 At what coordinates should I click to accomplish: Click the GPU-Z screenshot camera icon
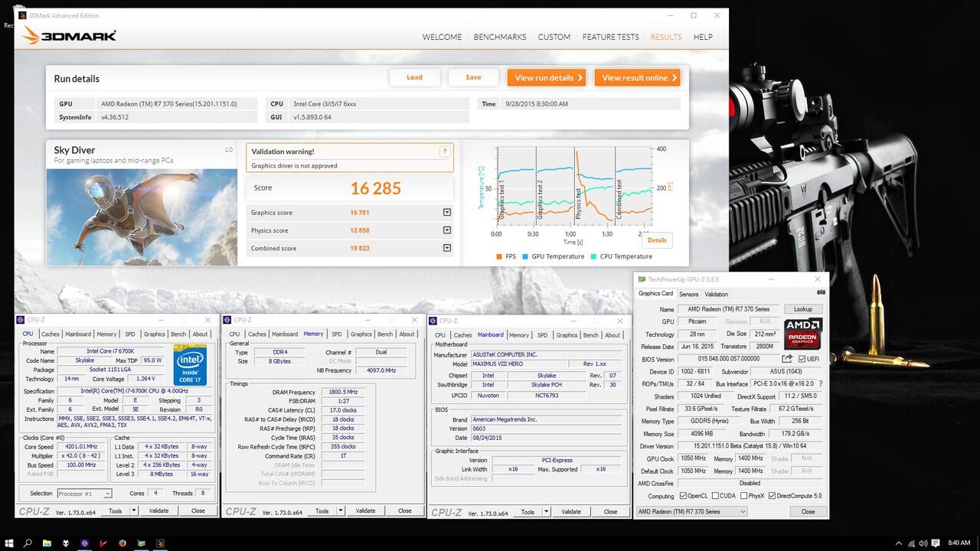tap(821, 293)
